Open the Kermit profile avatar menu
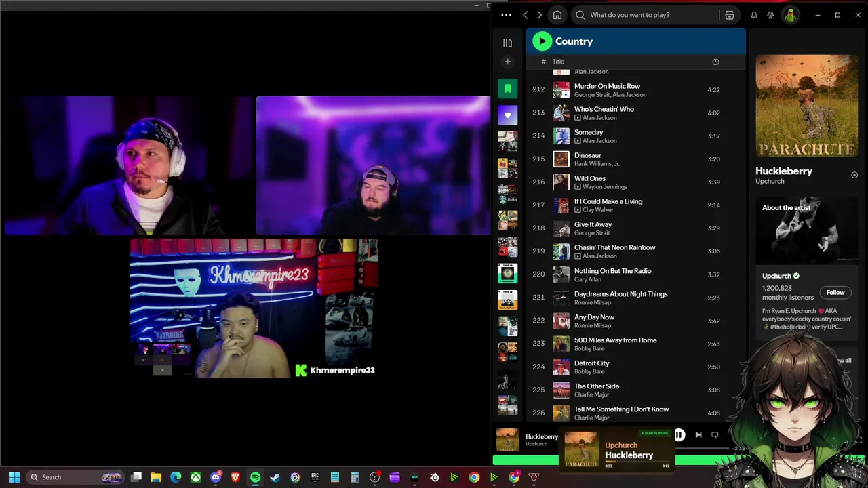The image size is (868, 488). pyautogui.click(x=791, y=15)
